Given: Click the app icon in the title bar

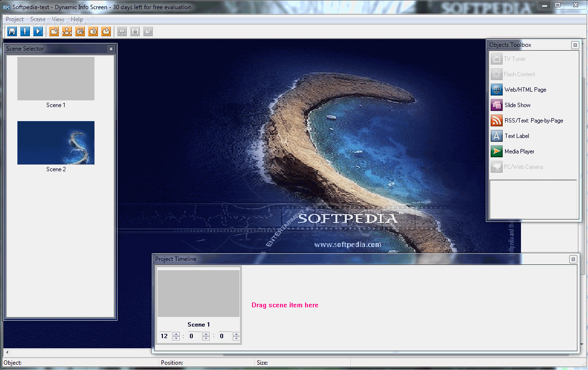Looking at the screenshot, I should pyautogui.click(x=7, y=7).
